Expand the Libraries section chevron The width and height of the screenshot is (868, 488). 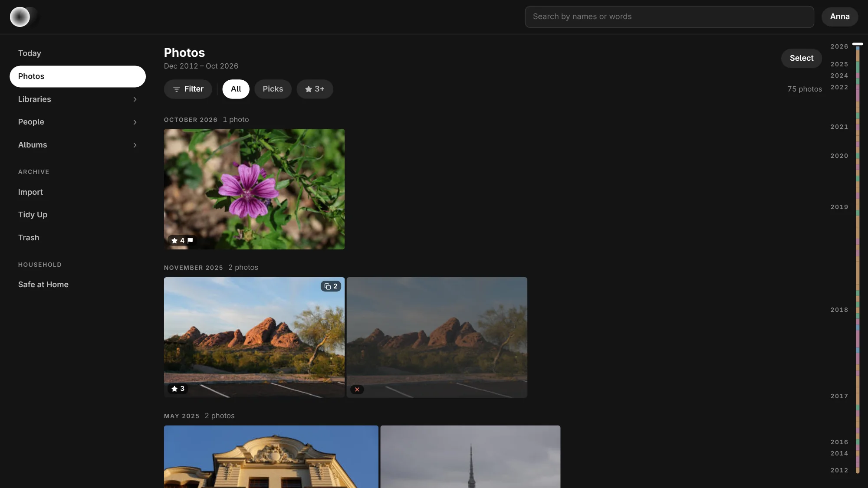[x=135, y=99]
